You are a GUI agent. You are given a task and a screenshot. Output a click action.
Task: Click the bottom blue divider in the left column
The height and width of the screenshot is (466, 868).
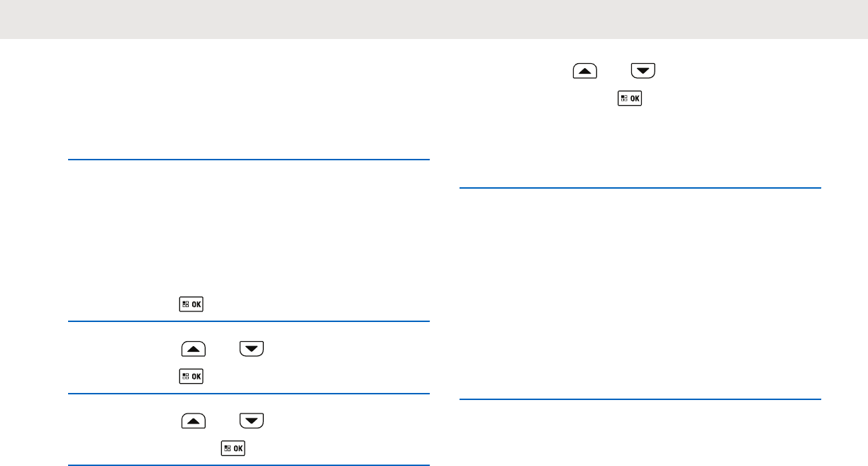249,465
